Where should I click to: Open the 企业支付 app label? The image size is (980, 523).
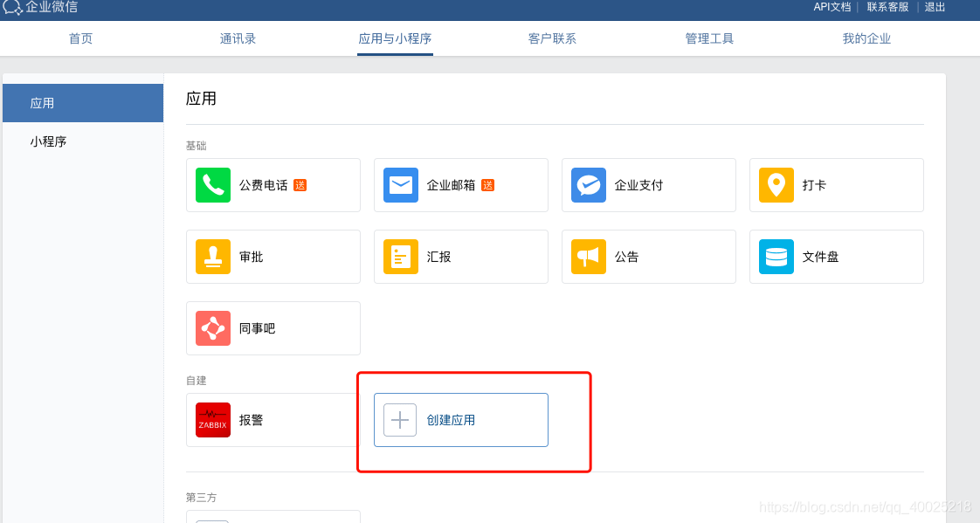pos(638,185)
